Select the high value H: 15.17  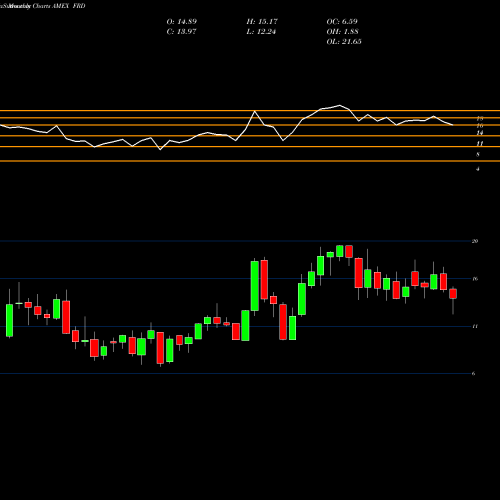tap(262, 22)
